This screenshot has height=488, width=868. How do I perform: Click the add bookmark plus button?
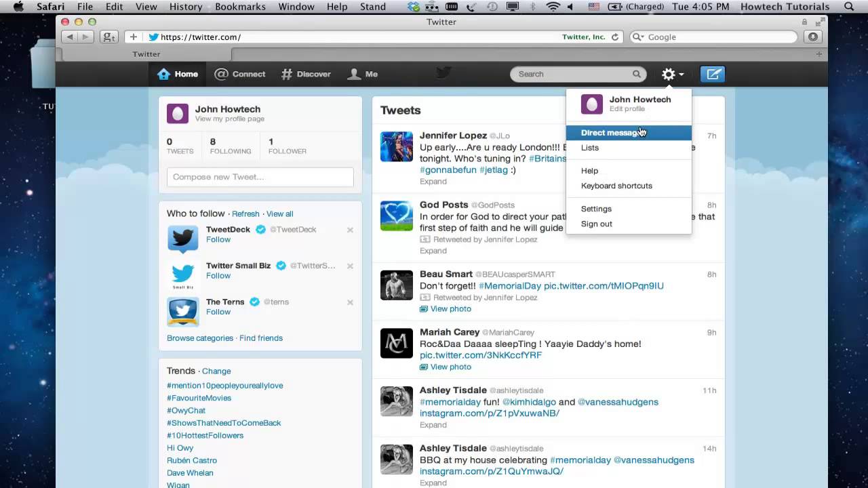tap(133, 37)
